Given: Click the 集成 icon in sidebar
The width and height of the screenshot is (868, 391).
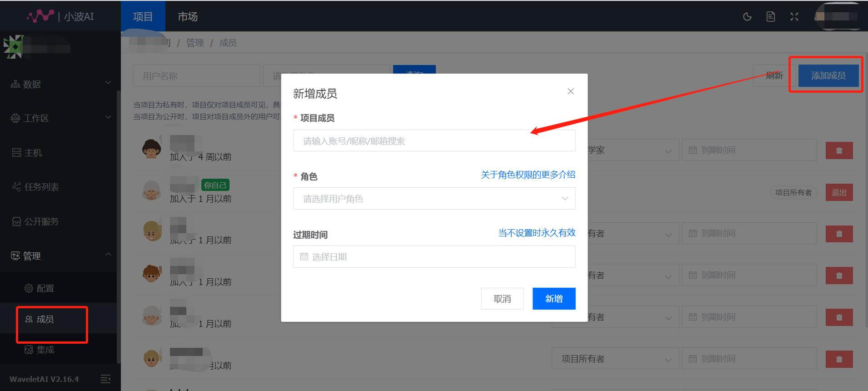Looking at the screenshot, I should click(x=29, y=350).
